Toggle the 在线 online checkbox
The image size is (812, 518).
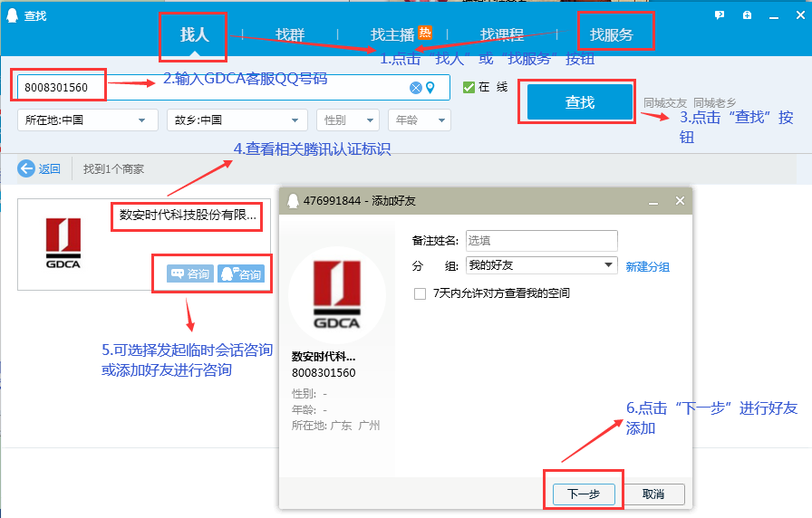(x=469, y=87)
